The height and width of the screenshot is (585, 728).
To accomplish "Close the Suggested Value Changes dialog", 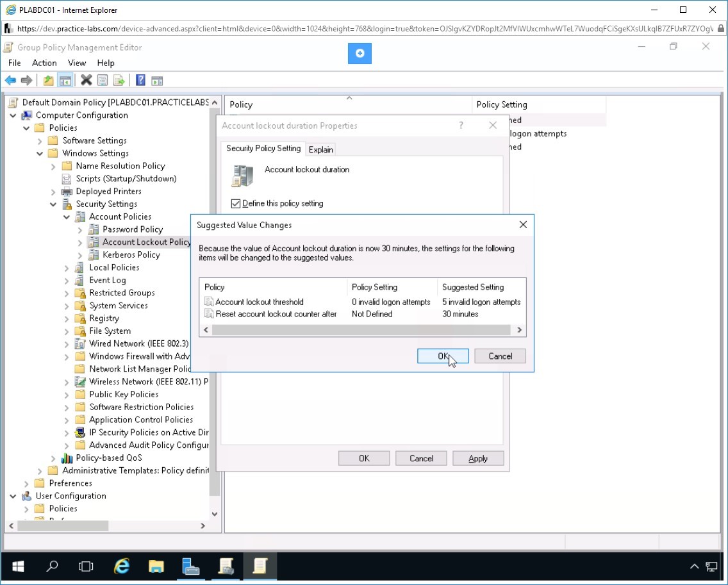I will coord(523,225).
